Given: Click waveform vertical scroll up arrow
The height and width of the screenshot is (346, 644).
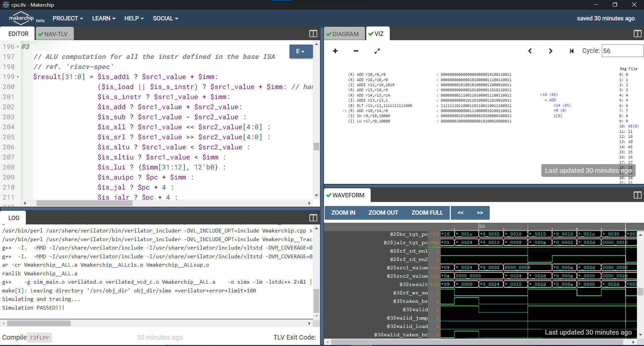Looking at the screenshot, I should [x=640, y=235].
